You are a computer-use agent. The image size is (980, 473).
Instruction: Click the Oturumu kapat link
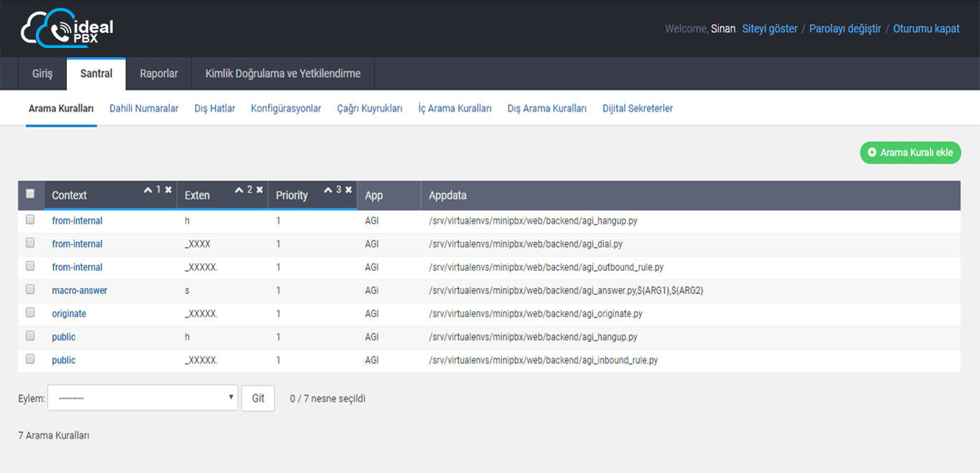click(926, 29)
